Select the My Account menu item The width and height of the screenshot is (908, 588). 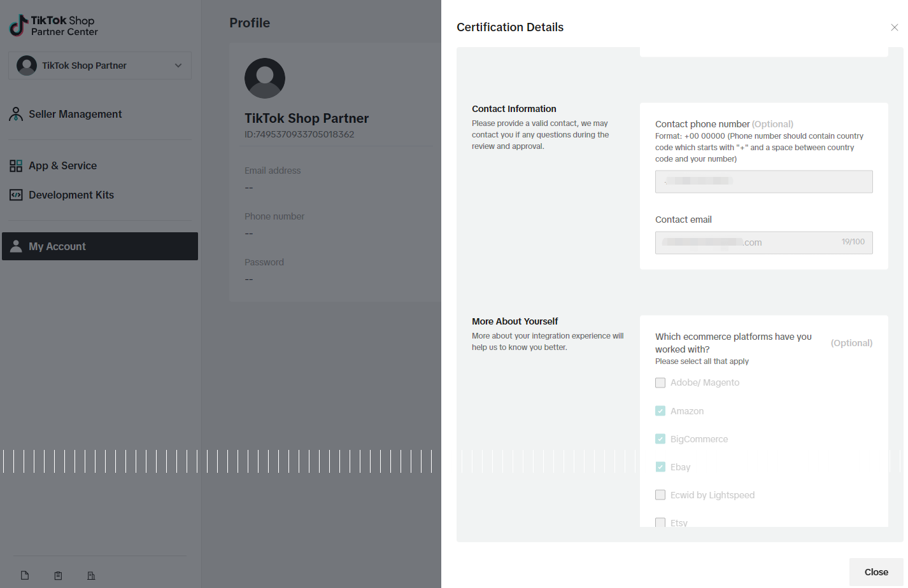pyautogui.click(x=100, y=246)
